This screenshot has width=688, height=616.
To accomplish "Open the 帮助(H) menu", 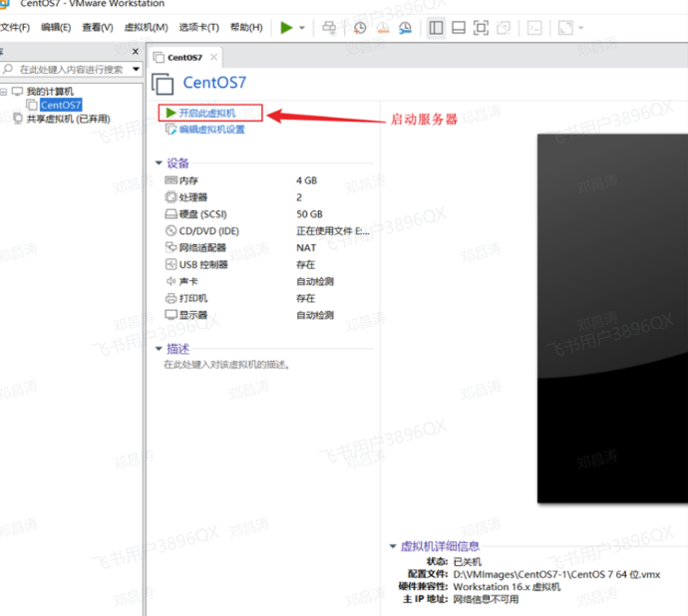I will [246, 27].
